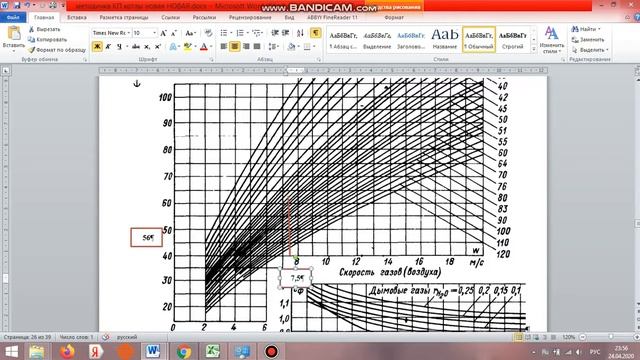The width and height of the screenshot is (640, 360).
Task: Open font size dropdown showing 10
Action: click(x=154, y=33)
